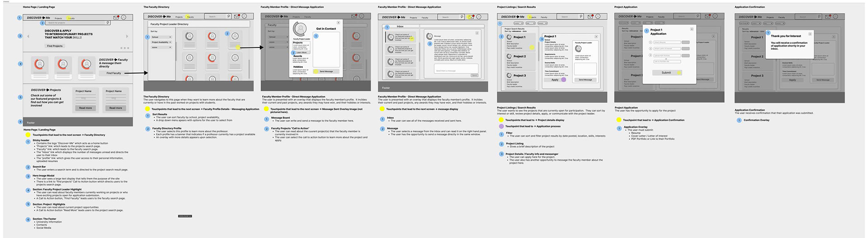
Task: Click the Upload PDF Portfolio field
Action: 667,56
